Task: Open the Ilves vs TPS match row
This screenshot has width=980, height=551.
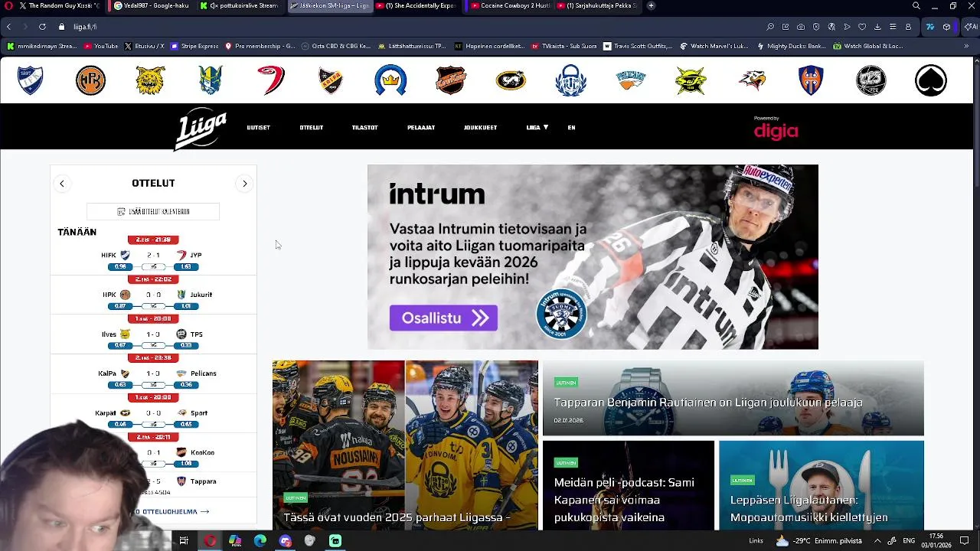Action: [x=153, y=334]
